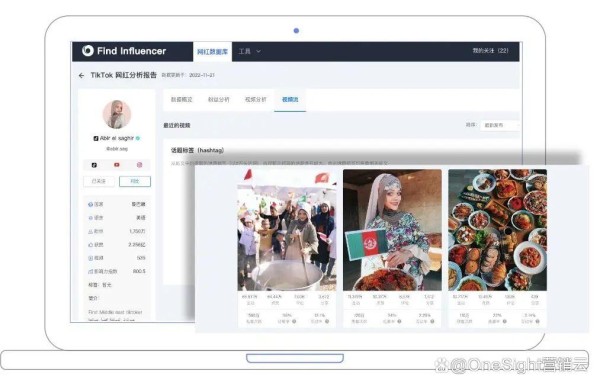Viewport: 600px width, 386px height.
Task: Click the verified badge beside Abir el saghir
Action: pyautogui.click(x=138, y=138)
